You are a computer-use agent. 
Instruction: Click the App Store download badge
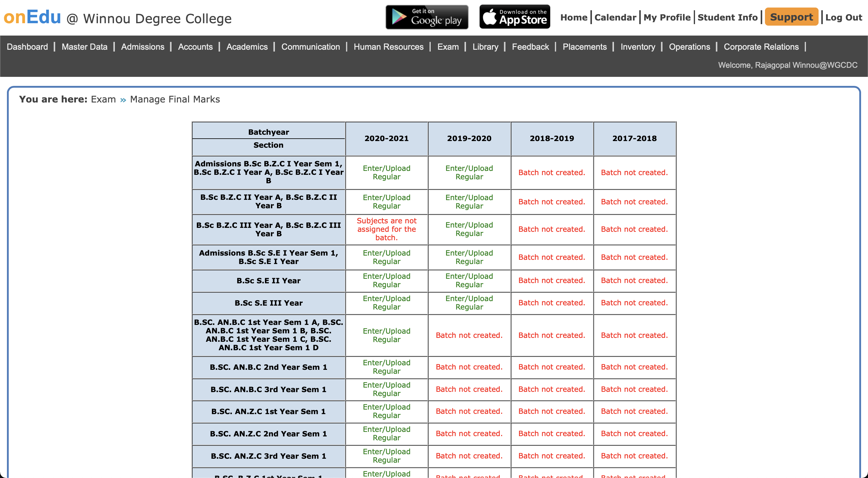click(514, 17)
